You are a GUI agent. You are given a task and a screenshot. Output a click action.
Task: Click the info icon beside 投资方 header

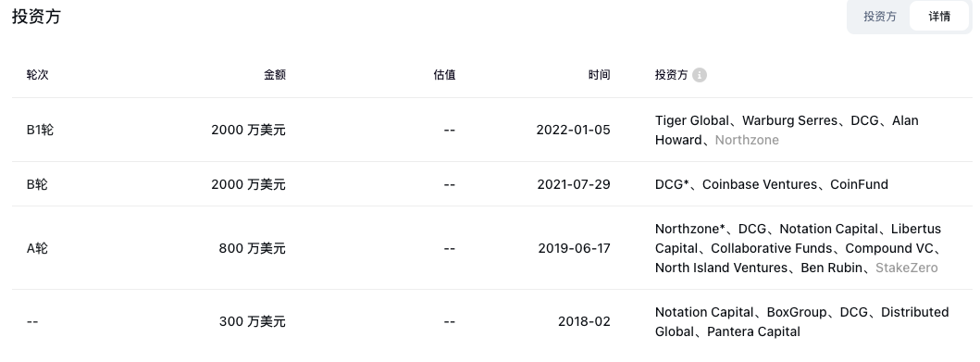(x=700, y=75)
